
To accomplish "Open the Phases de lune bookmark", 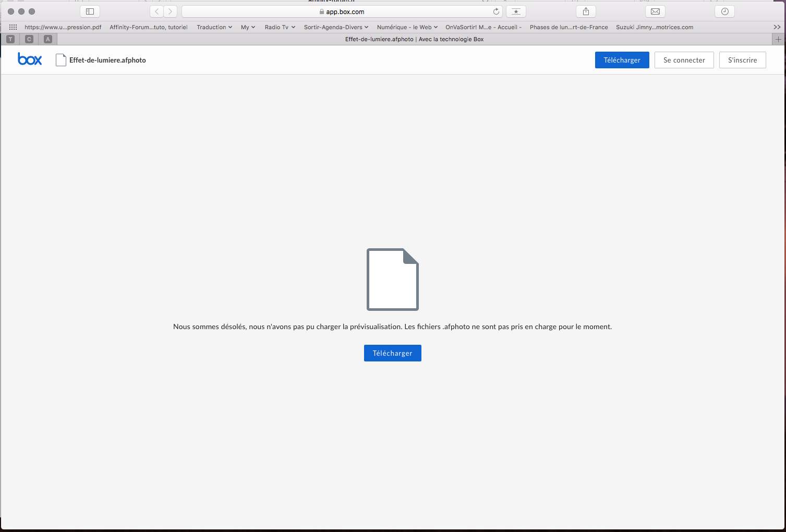I will click(569, 27).
